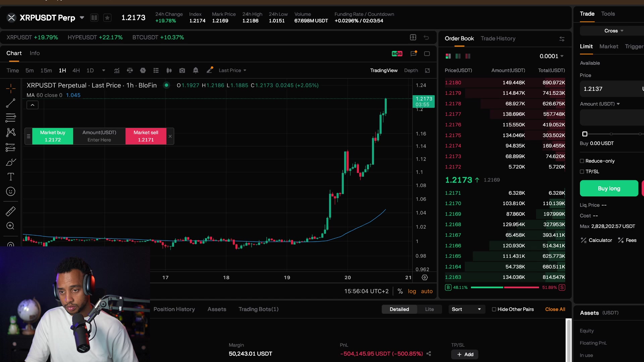Screen dimensions: 644x362
Task: Toggle log scale on chart
Action: point(412,291)
